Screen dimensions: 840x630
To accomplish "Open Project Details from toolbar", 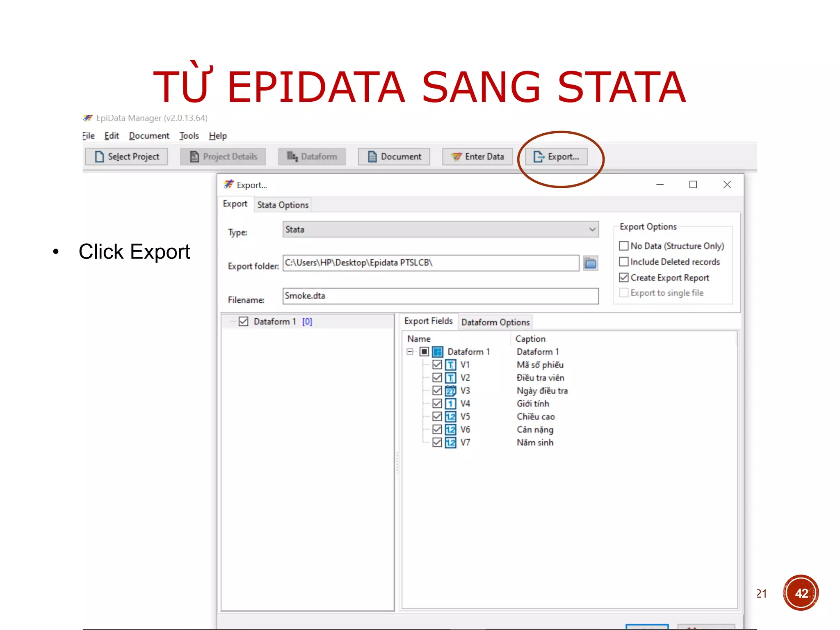I will (223, 157).
